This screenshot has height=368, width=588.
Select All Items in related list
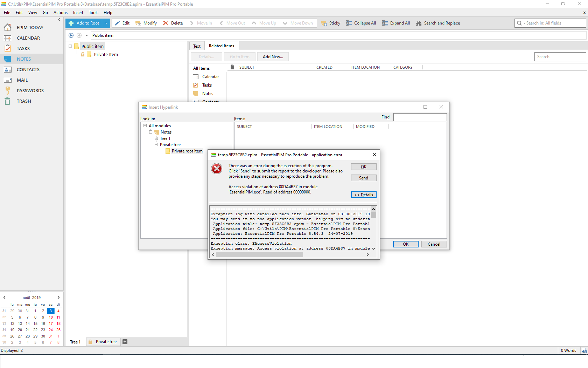click(202, 68)
